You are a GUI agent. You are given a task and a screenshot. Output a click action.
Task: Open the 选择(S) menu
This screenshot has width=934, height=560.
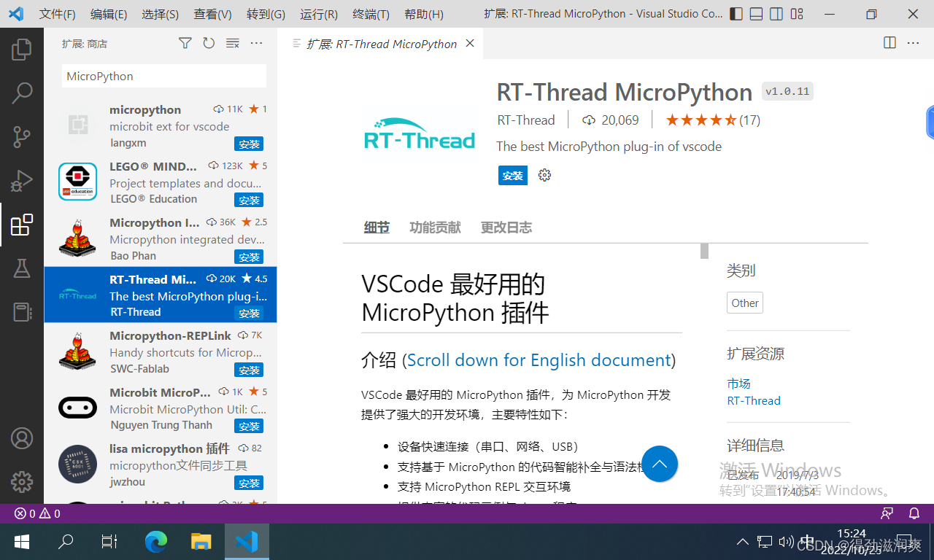pyautogui.click(x=161, y=14)
